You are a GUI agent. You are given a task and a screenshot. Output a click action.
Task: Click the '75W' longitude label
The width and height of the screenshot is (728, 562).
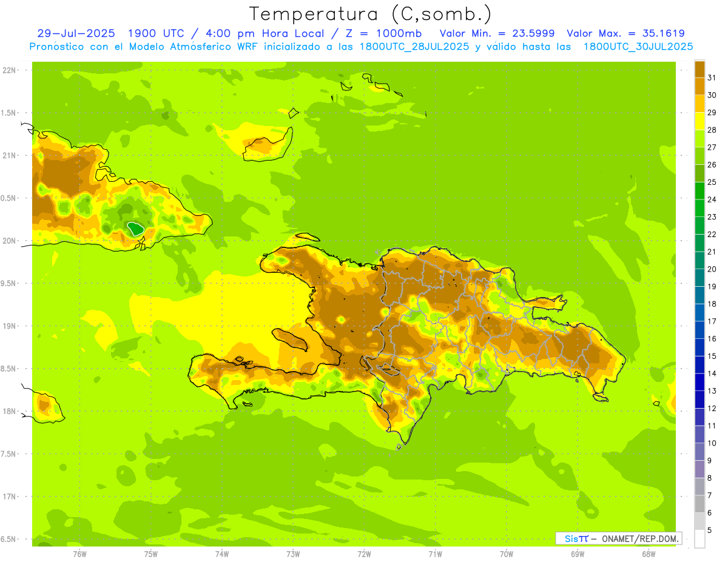tap(151, 554)
